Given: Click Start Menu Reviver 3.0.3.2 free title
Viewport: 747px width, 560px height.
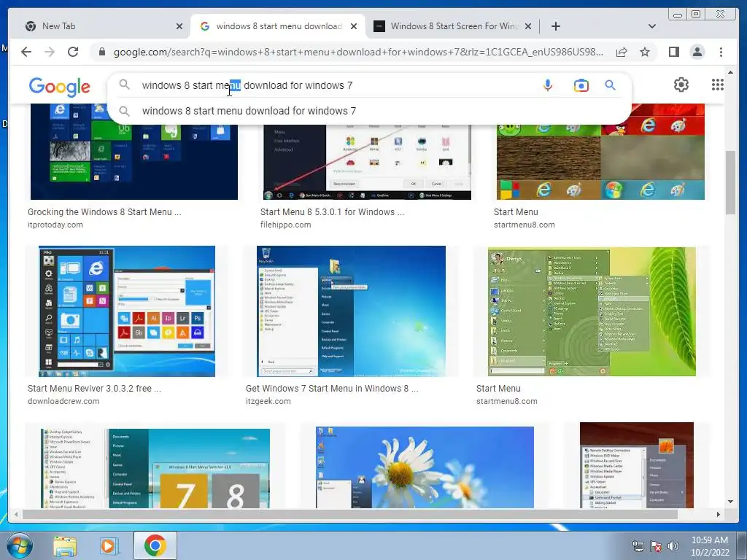Looking at the screenshot, I should tap(94, 388).
